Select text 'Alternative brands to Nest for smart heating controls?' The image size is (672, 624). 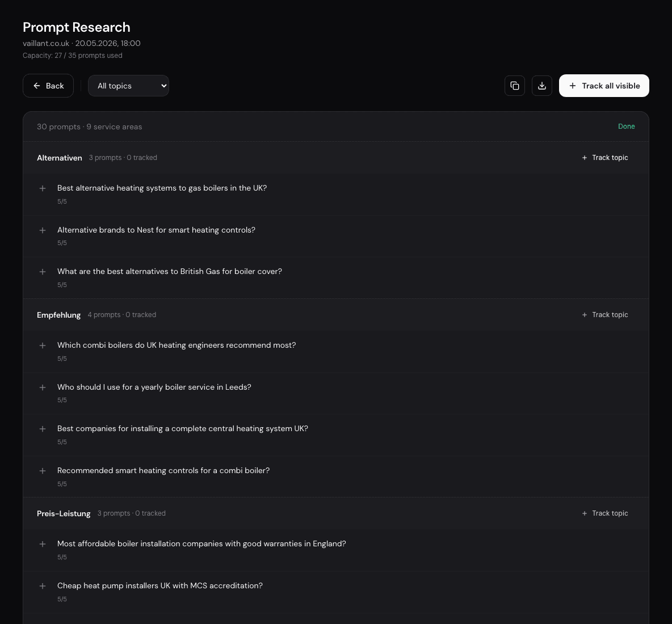pos(156,230)
